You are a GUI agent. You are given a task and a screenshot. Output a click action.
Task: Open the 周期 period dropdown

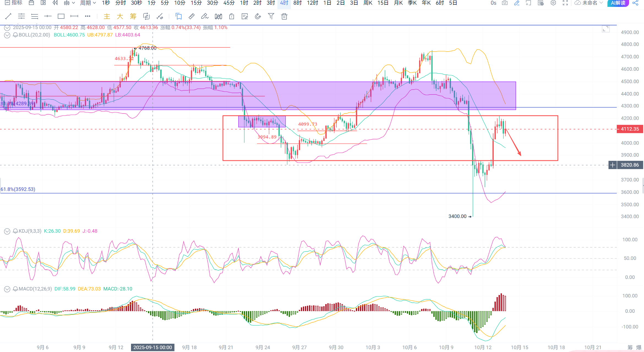pyautogui.click(x=88, y=3)
